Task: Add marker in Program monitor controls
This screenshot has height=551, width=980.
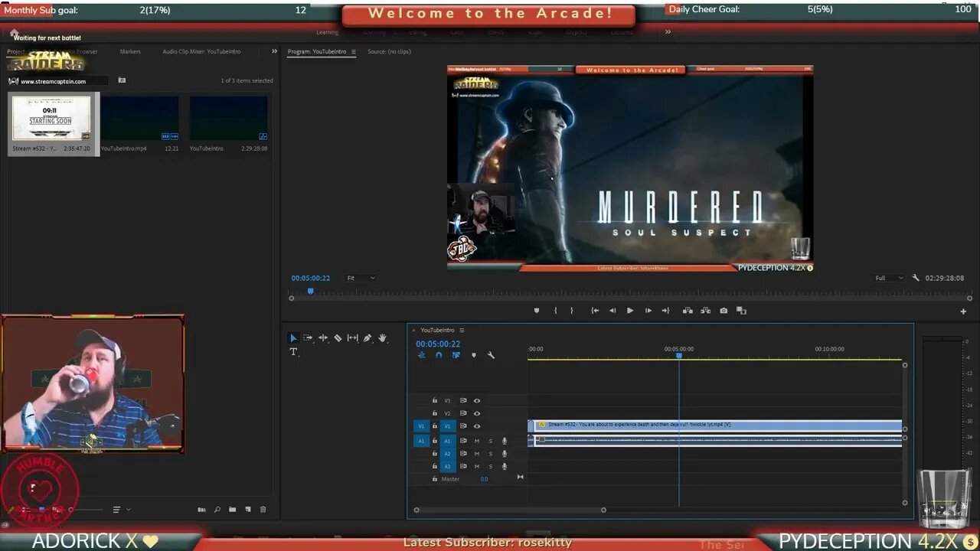Action: 536,311
